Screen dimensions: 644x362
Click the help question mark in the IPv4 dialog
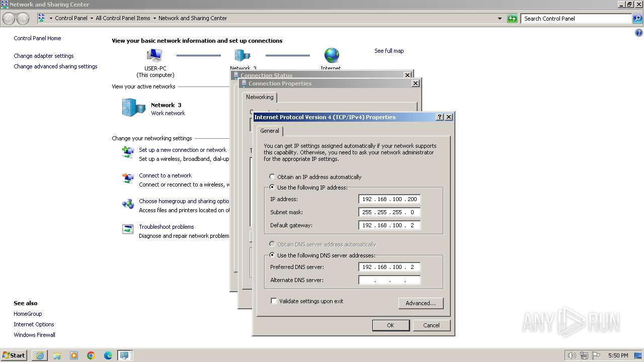[440, 117]
